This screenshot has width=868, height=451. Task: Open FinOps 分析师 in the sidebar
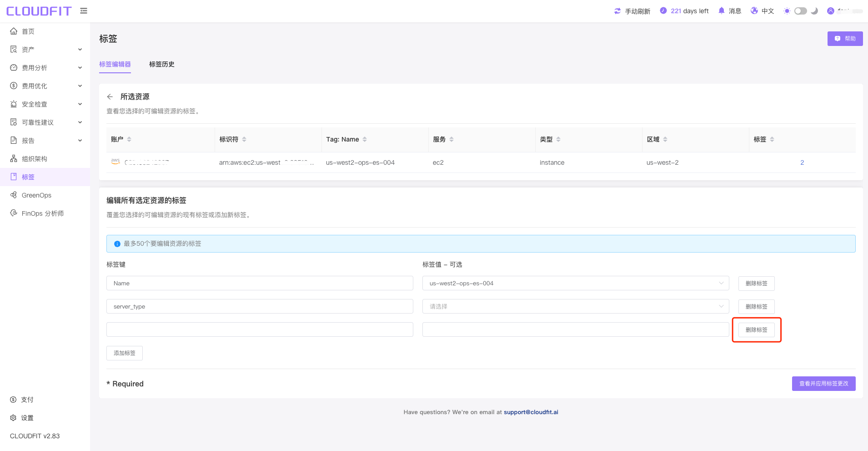click(45, 213)
